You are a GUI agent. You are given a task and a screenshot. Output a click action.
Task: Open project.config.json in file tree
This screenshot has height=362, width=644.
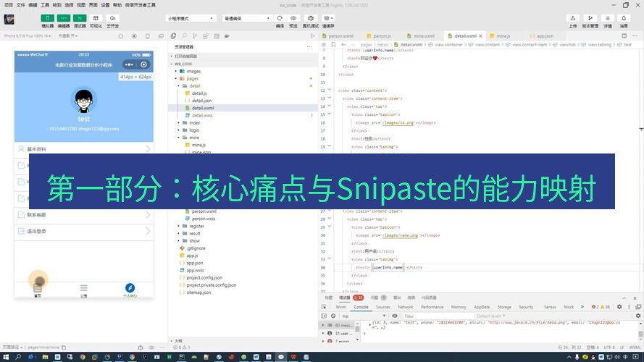pyautogui.click(x=204, y=278)
